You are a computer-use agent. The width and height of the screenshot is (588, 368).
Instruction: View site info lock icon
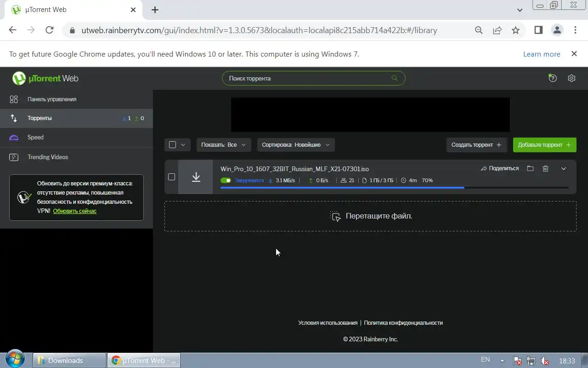pyautogui.click(x=71, y=31)
